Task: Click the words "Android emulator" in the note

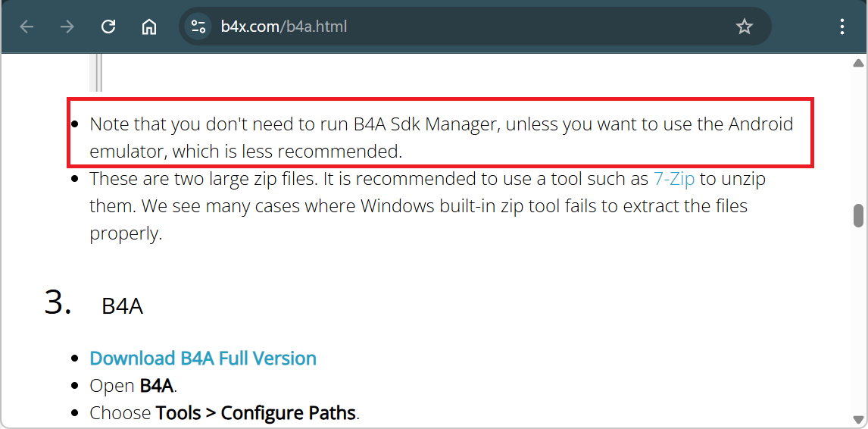Action: click(760, 124)
